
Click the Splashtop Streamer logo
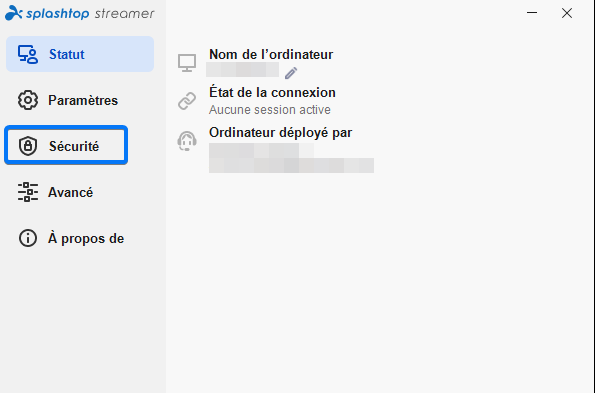tap(80, 13)
